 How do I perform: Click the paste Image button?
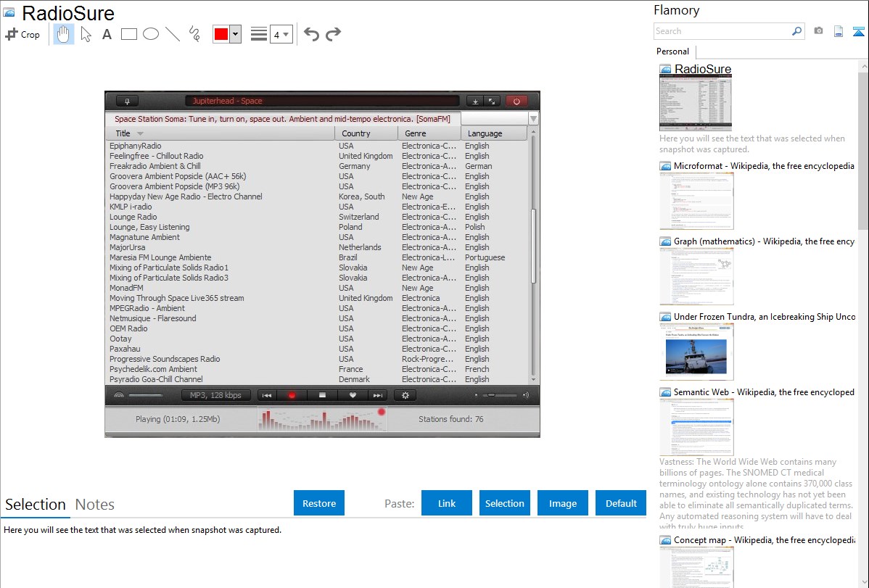click(562, 503)
